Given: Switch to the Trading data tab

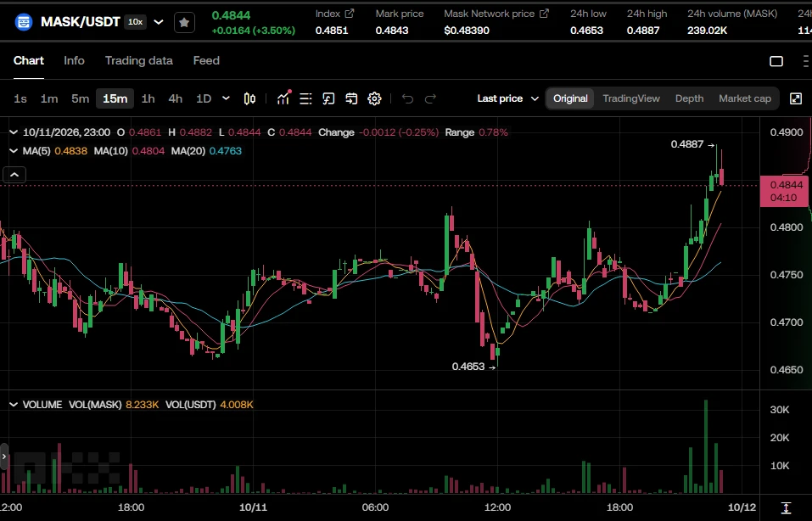Looking at the screenshot, I should point(139,60).
